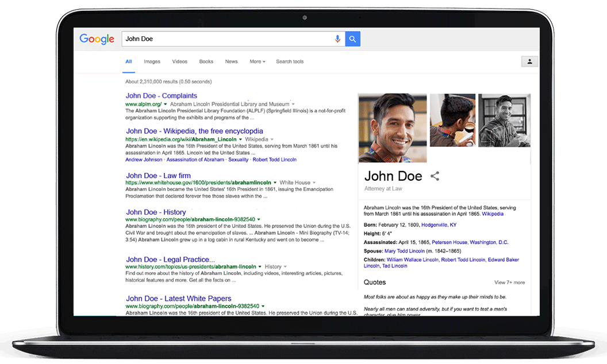Open dropdown beside White Papers biography.com URL
This screenshot has height=364, width=607.
pos(263,306)
